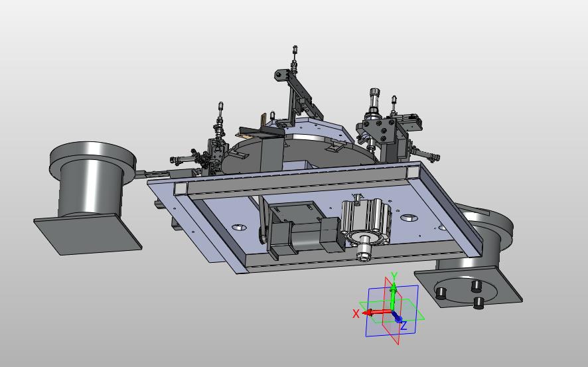Click the countersunk hole right of pneumatic cylinder
Image resolution: width=588 pixels, height=367 pixels.
(409, 218)
